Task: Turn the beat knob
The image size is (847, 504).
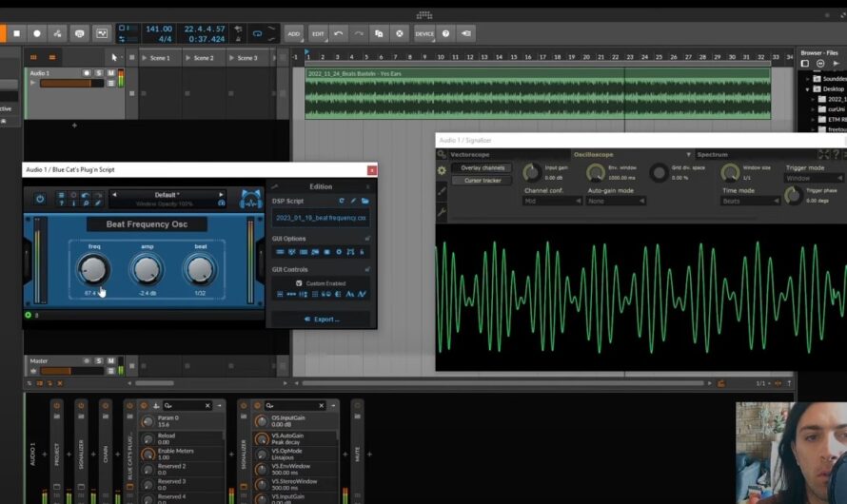Action: tap(200, 269)
